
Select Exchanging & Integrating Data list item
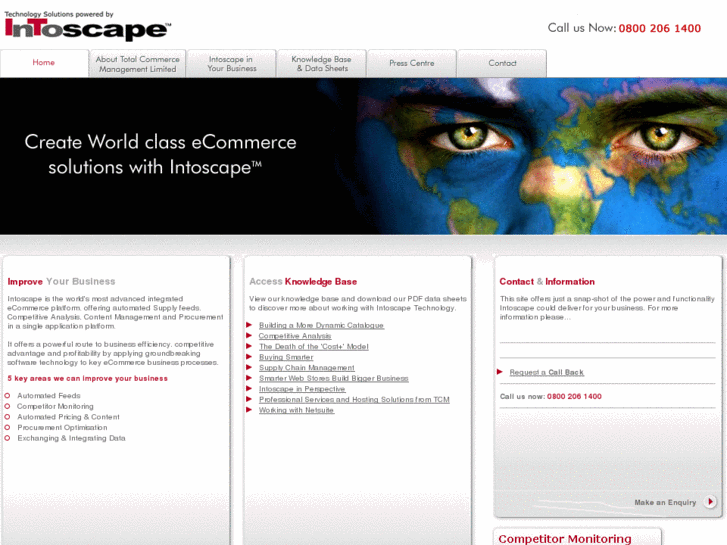[x=71, y=438]
